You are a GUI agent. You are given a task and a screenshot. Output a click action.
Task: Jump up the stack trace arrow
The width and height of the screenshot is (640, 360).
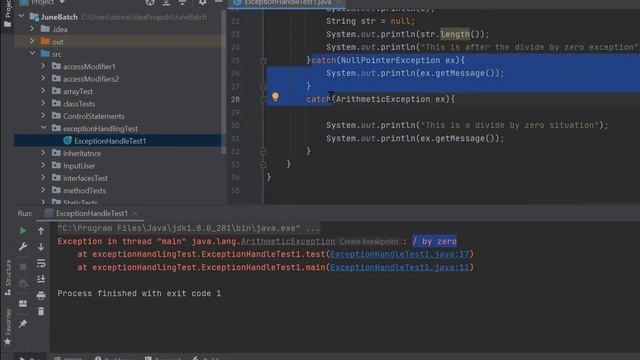click(41, 231)
